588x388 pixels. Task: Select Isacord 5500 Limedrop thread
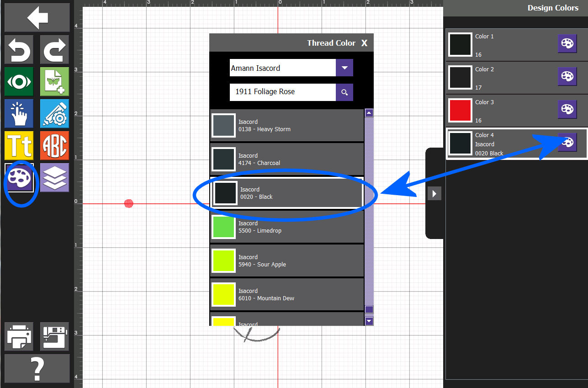tap(287, 227)
